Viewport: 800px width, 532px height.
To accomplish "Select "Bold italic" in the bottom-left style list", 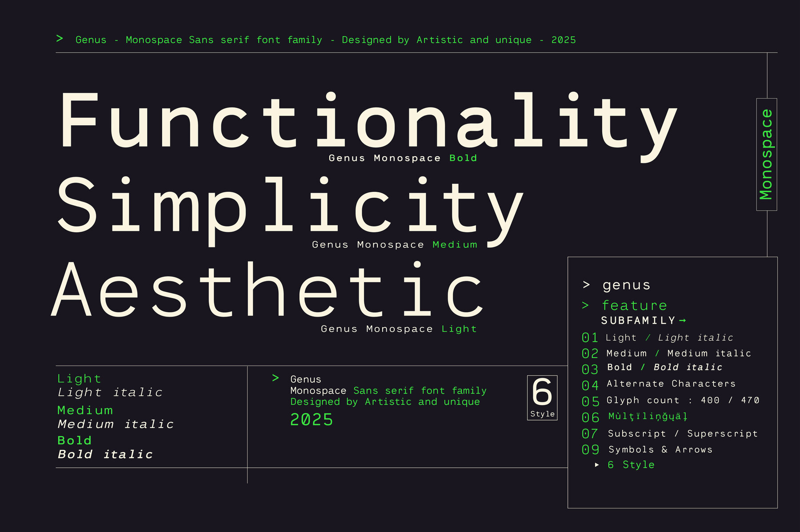I will 105,454.
